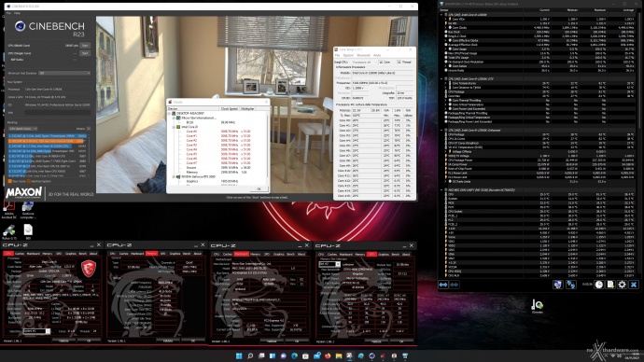Image resolution: width=644 pixels, height=362 pixels.
Task: Collapse sensors with HWiNFO inward-arrows icon
Action: (x=454, y=285)
